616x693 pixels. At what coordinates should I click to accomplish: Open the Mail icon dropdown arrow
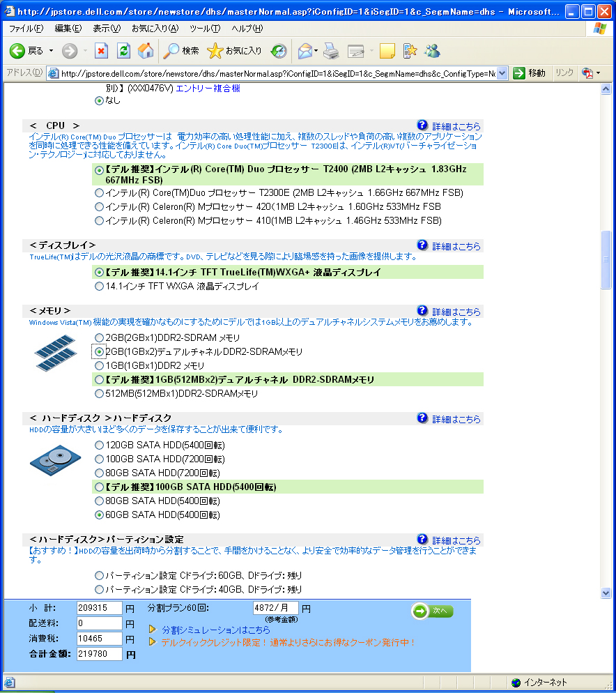click(x=316, y=51)
